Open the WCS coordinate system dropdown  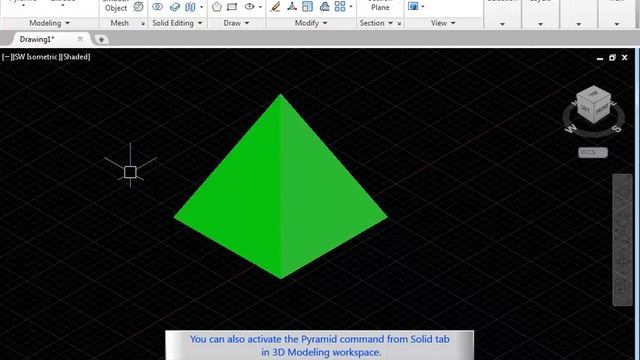pos(593,152)
